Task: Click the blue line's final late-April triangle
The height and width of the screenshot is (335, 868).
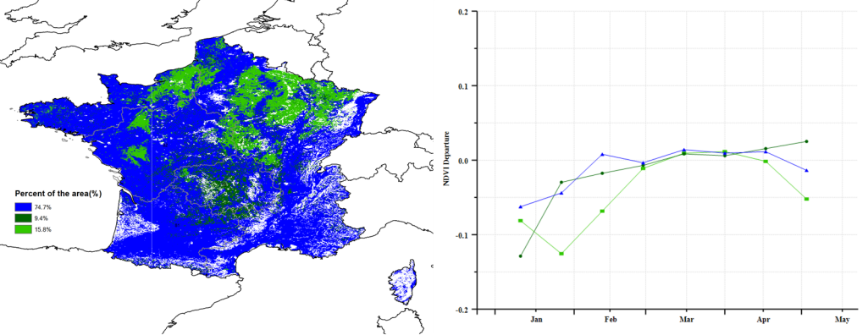Action: (806, 170)
